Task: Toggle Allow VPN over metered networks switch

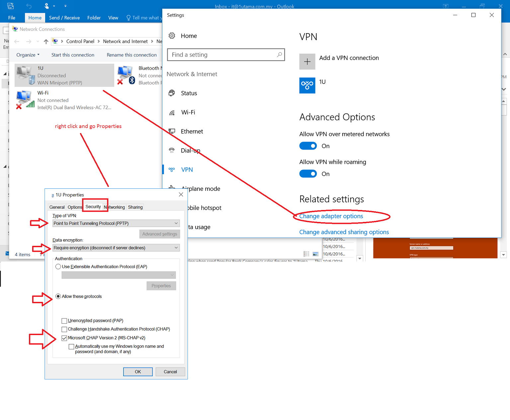Action: [308, 146]
